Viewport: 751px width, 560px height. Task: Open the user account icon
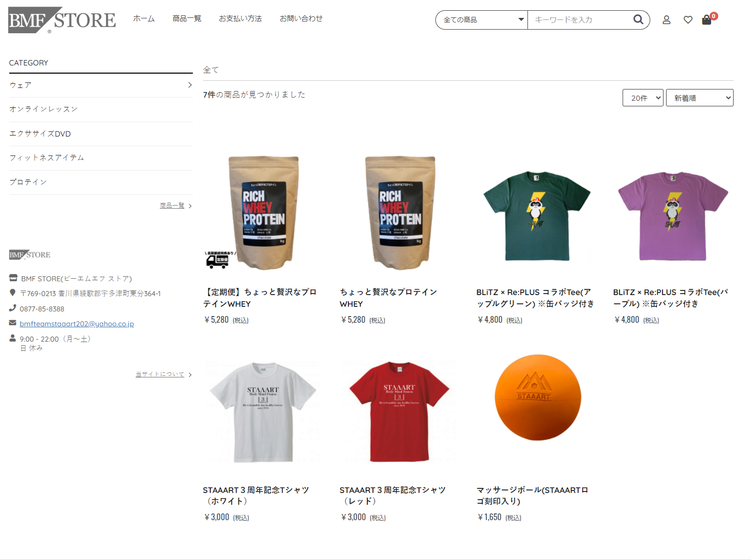point(667,20)
